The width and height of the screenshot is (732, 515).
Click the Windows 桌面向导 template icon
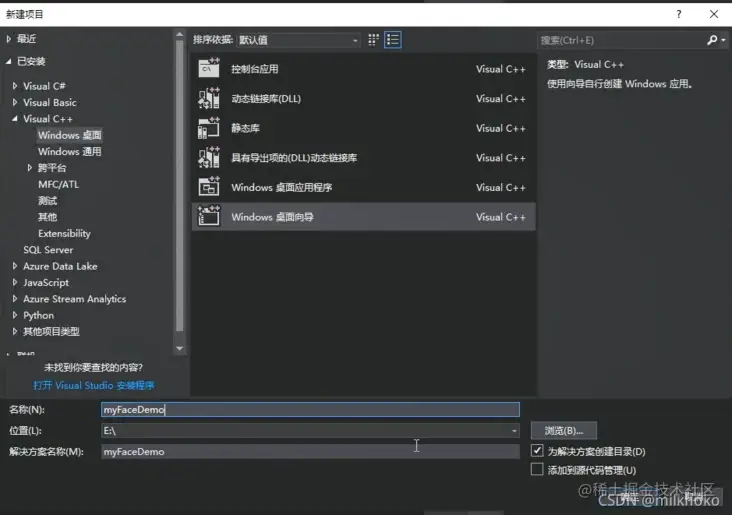(209, 217)
